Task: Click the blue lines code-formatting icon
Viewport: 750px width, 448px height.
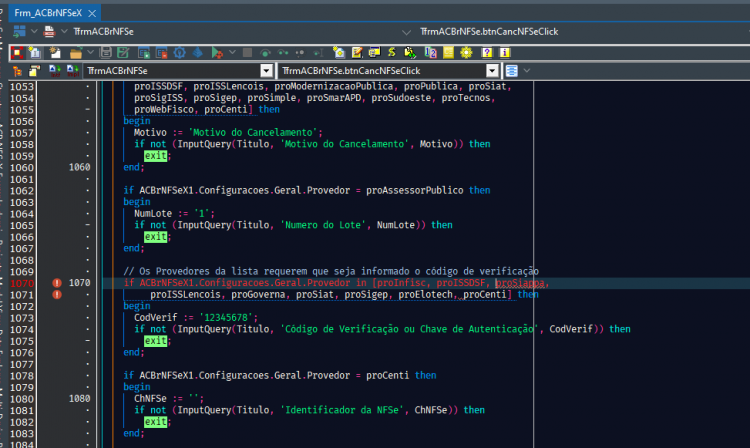Action: pyautogui.click(x=511, y=71)
